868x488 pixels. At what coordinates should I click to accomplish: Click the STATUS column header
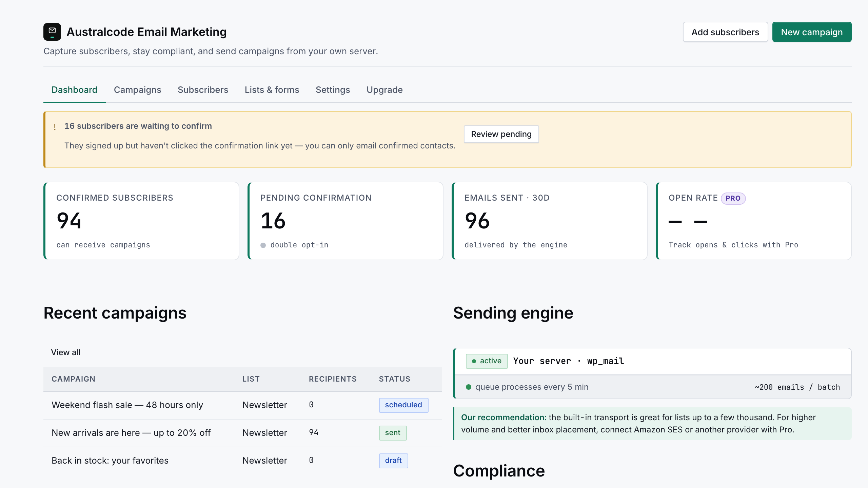pyautogui.click(x=395, y=379)
